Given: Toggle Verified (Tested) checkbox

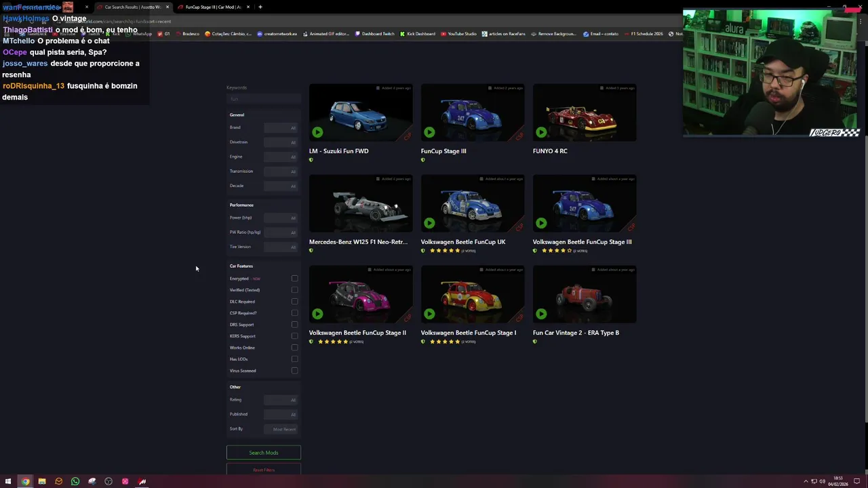Looking at the screenshot, I should [294, 290].
